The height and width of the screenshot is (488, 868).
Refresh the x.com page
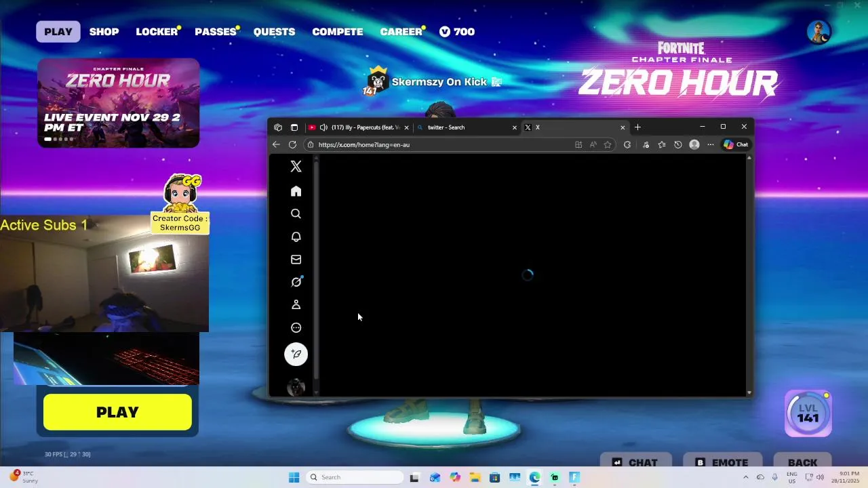click(292, 144)
